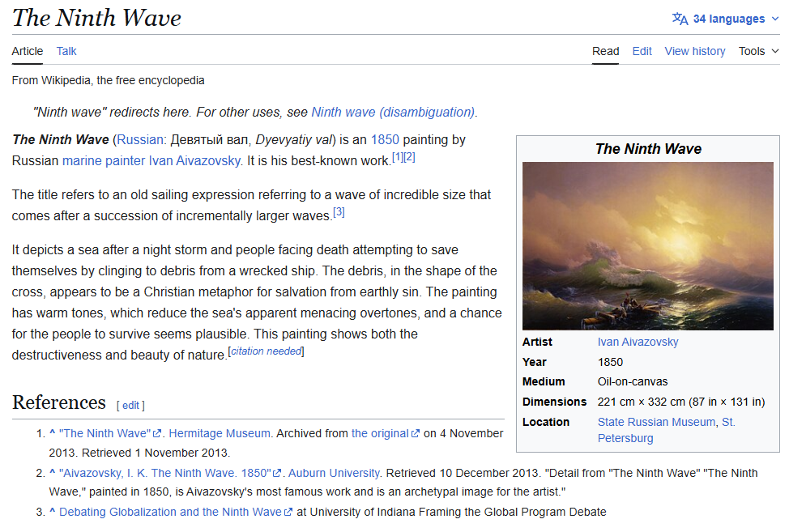Viewport: 789px width, 532px height.
Task: Select the Edit tab at top
Action: coord(642,51)
